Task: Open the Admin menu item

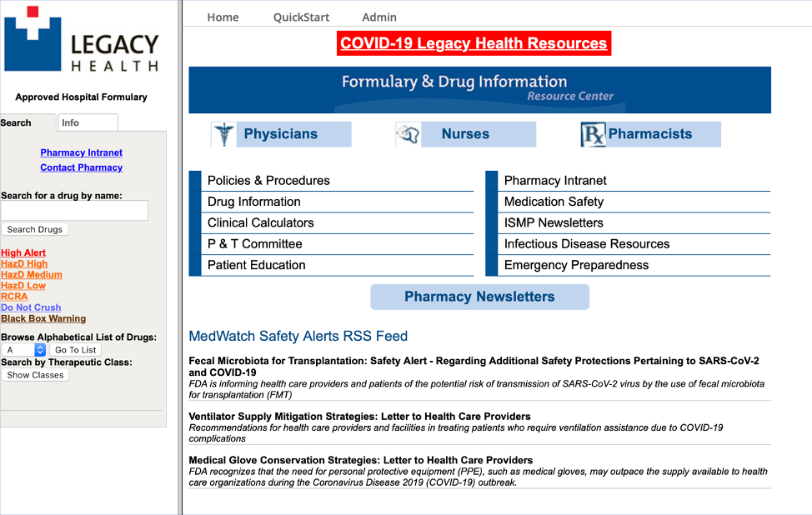Action: [x=379, y=17]
